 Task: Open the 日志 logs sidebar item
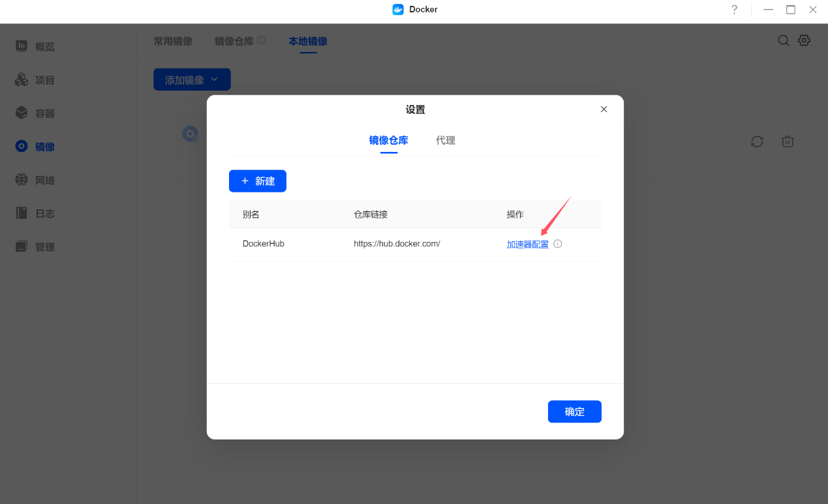(35, 213)
